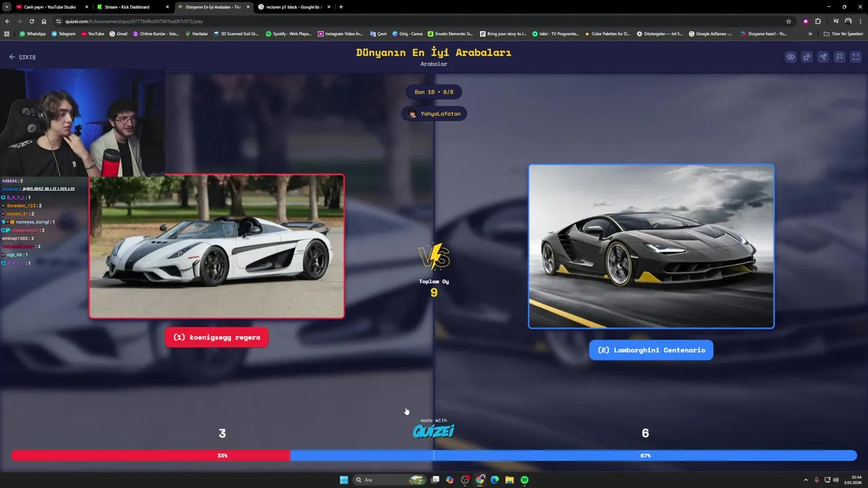
Task: Report quiz using the flag icon
Action: [x=840, y=57]
